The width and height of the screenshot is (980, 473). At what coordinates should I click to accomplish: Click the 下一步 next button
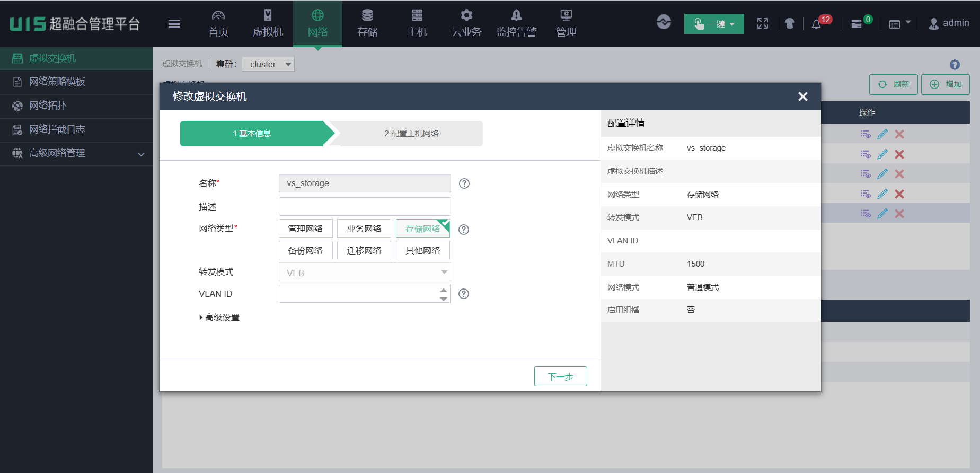(560, 376)
